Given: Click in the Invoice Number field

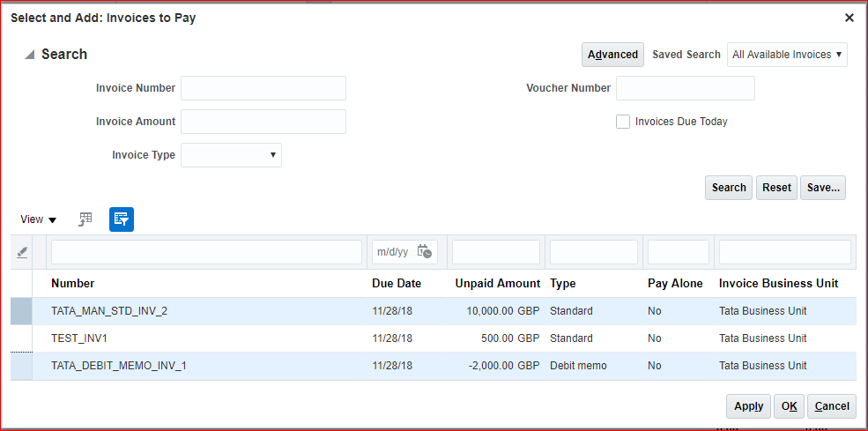Looking at the screenshot, I should pos(263,88).
